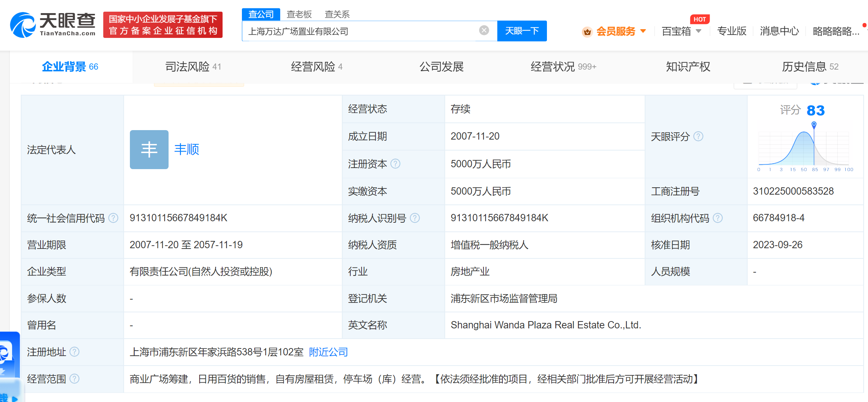The width and height of the screenshot is (868, 402).
Task: Click the 登记机关 value 浦东新区市场监督管理局
Action: [504, 298]
